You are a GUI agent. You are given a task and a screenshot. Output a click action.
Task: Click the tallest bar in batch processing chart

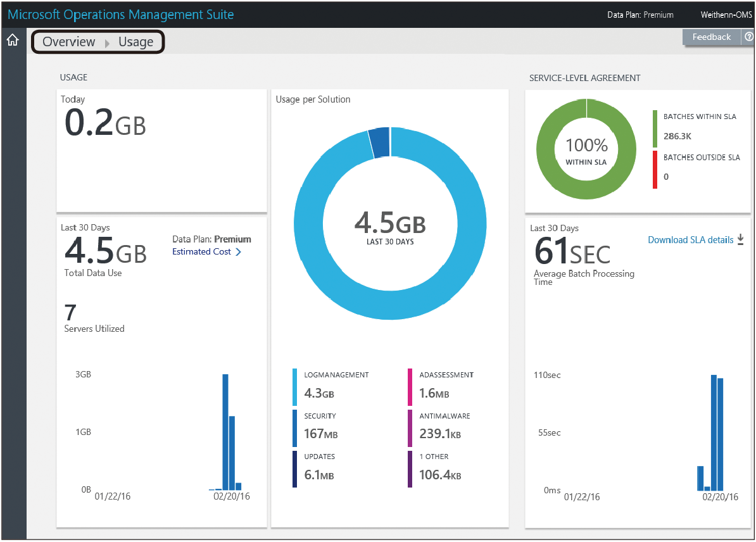(x=714, y=432)
